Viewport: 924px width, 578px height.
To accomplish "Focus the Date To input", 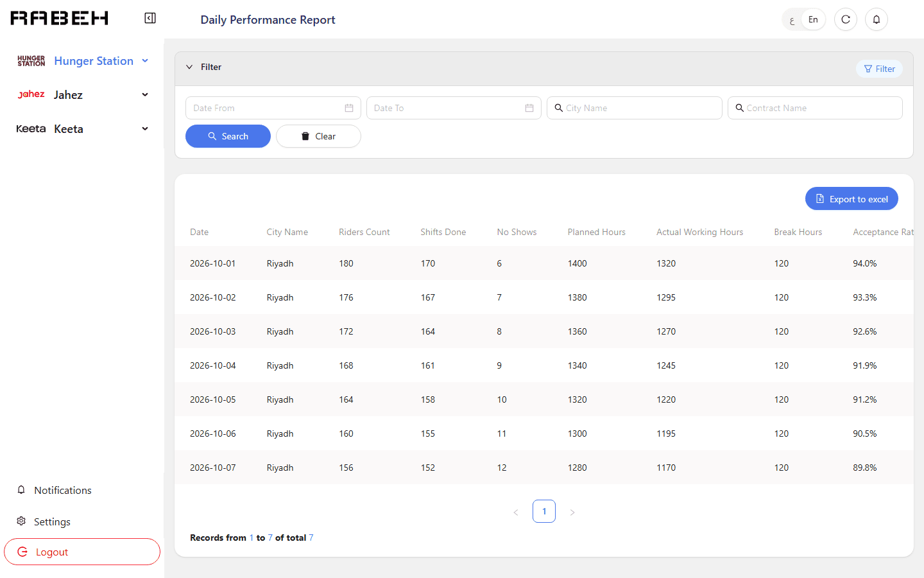I will 454,108.
